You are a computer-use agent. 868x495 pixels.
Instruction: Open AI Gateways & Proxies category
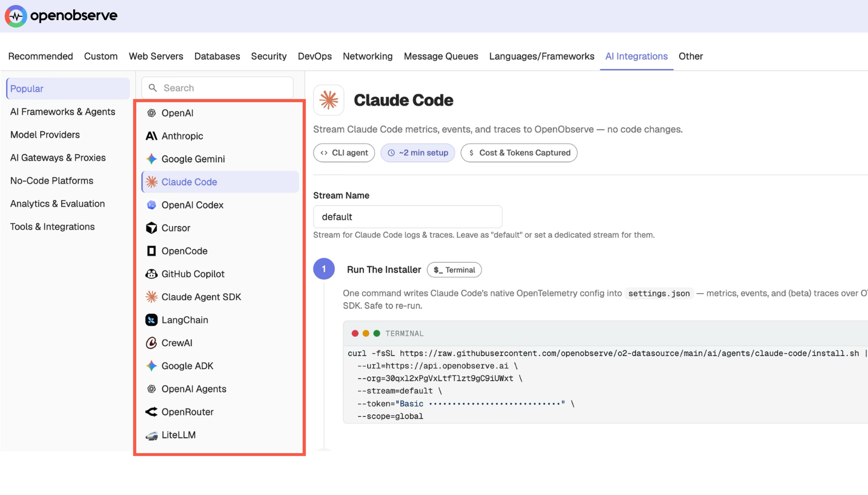(58, 158)
